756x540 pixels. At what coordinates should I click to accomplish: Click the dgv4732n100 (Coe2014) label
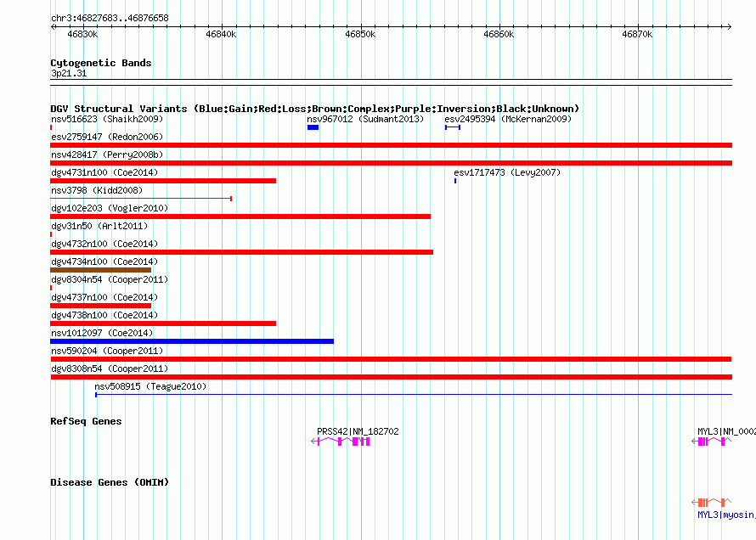(104, 244)
